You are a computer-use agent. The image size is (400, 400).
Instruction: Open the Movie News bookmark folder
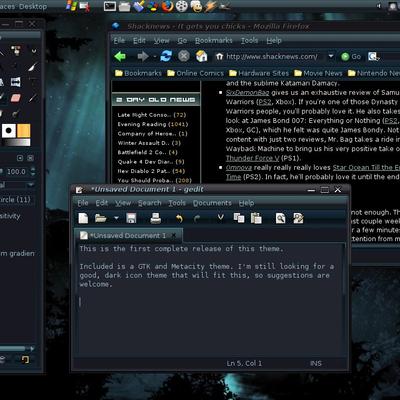tap(318, 73)
